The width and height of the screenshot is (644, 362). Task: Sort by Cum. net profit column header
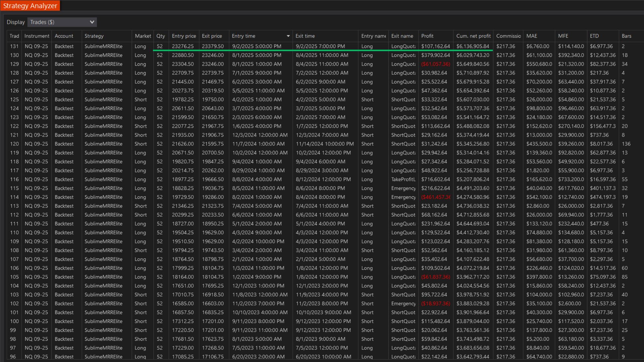click(x=473, y=36)
